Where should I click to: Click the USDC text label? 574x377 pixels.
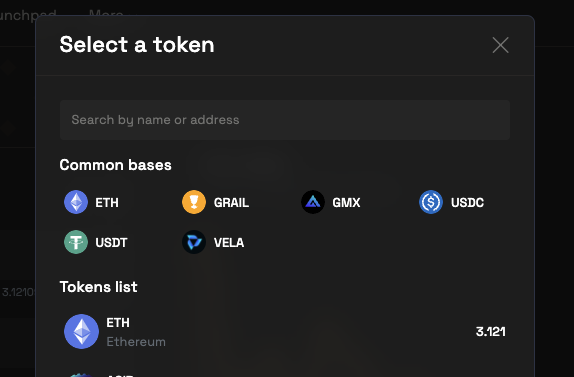tap(467, 202)
